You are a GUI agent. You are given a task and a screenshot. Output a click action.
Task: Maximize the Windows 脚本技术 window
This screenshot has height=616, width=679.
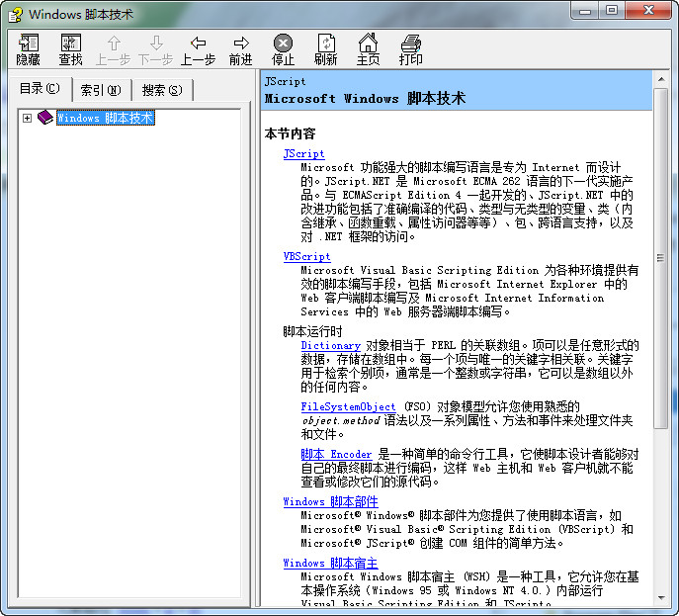(x=611, y=11)
